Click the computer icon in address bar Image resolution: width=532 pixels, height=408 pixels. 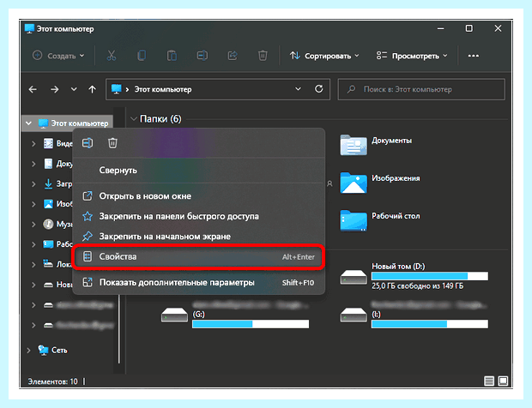(x=117, y=89)
